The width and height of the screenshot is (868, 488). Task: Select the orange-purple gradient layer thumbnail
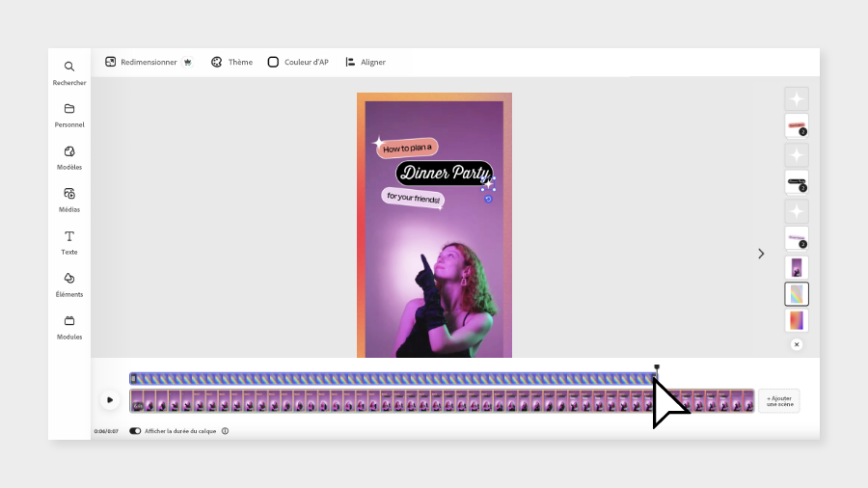coord(797,321)
